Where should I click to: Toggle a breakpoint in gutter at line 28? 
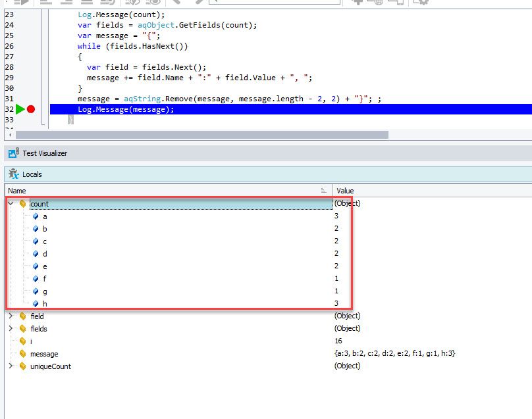click(x=30, y=67)
